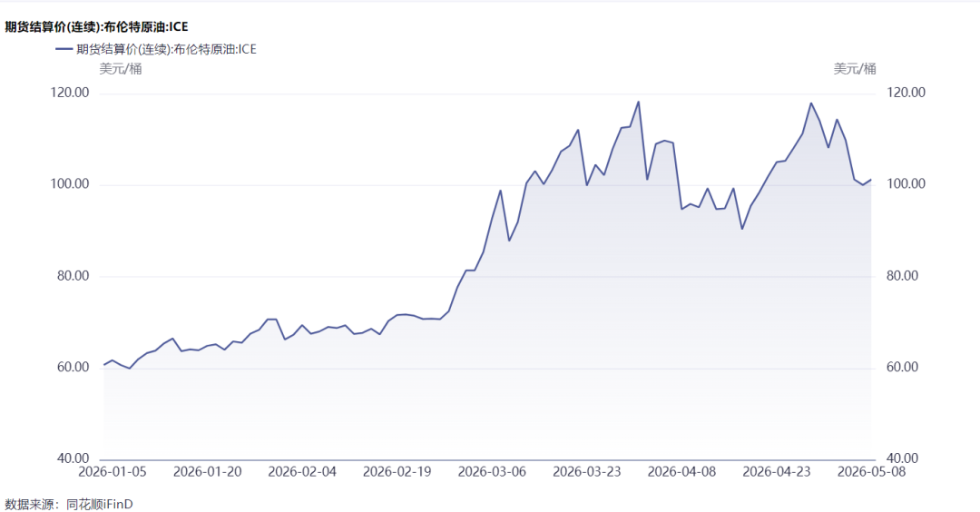Click date label 2026-05-08
Image resolution: width=980 pixels, height=512 pixels.
point(871,472)
